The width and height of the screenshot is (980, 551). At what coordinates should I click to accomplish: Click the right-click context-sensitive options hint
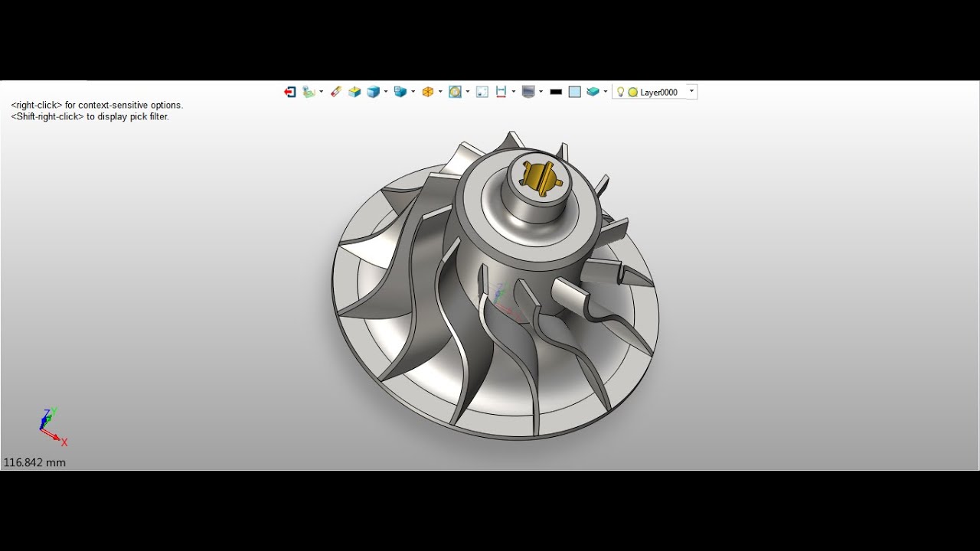pos(97,105)
